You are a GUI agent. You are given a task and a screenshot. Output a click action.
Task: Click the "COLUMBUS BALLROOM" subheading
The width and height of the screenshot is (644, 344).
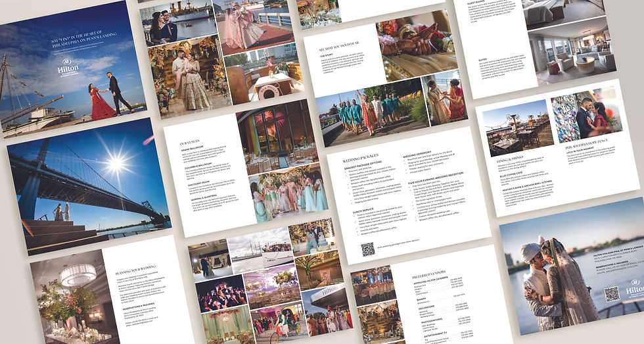[198, 166]
